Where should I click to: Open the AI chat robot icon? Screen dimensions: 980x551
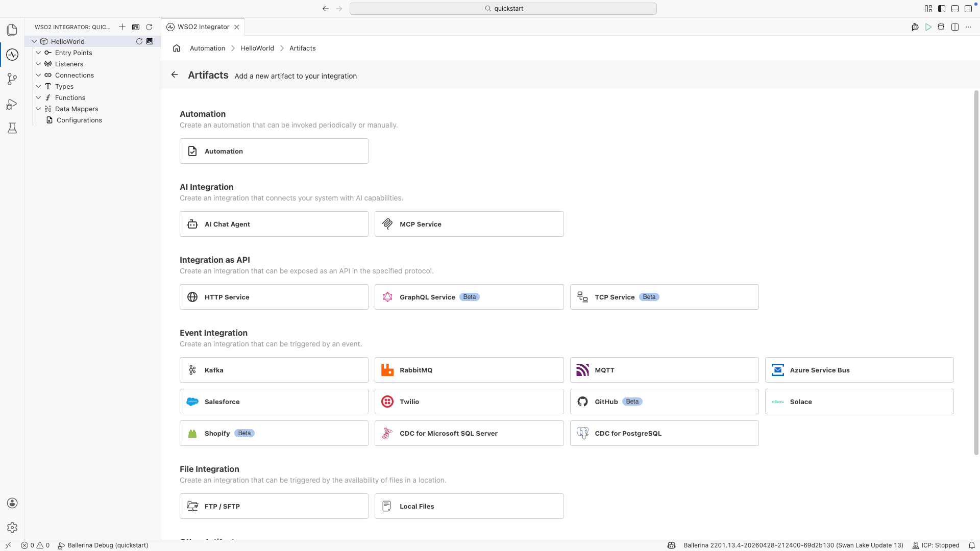(x=915, y=27)
